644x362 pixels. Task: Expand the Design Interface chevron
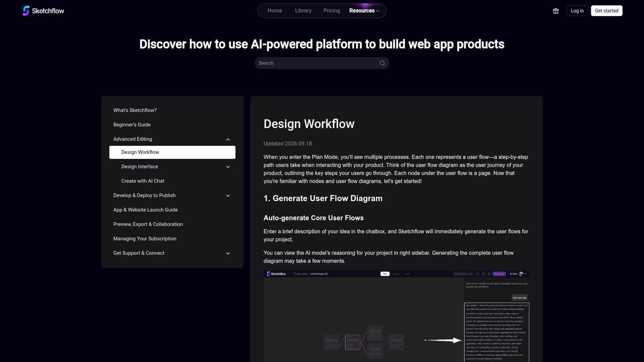(228, 167)
